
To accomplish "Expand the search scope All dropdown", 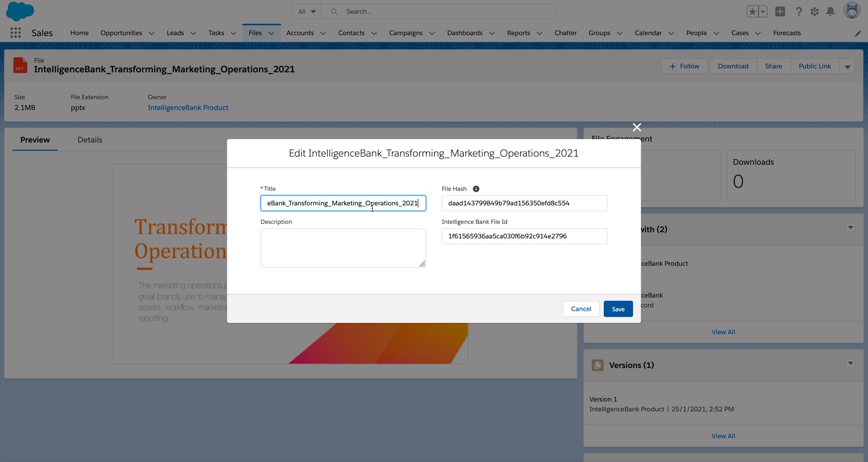I will coord(307,11).
